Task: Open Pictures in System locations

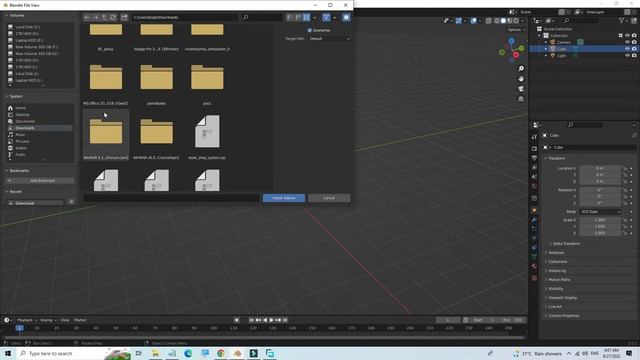Action: tap(40, 141)
